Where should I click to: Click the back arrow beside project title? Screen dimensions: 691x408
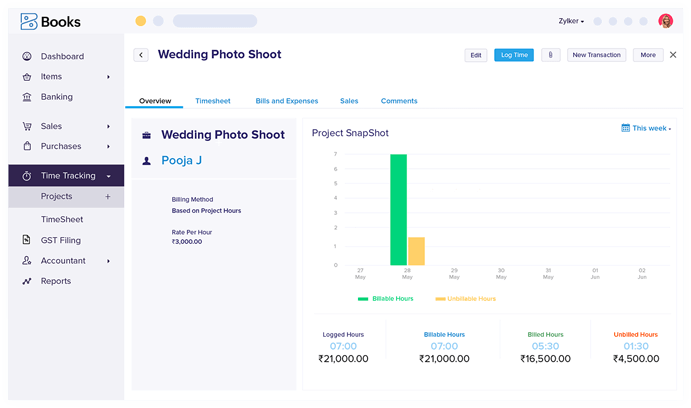tap(141, 55)
